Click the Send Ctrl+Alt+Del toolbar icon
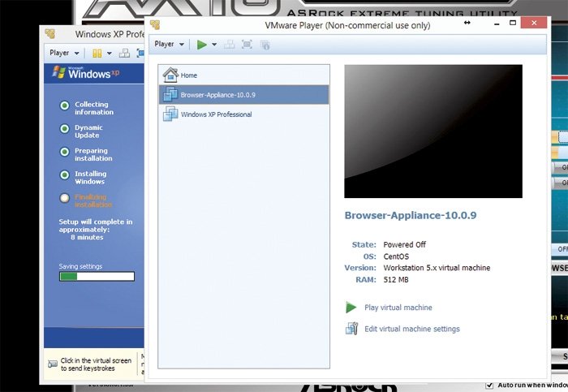 pyautogui.click(x=230, y=45)
